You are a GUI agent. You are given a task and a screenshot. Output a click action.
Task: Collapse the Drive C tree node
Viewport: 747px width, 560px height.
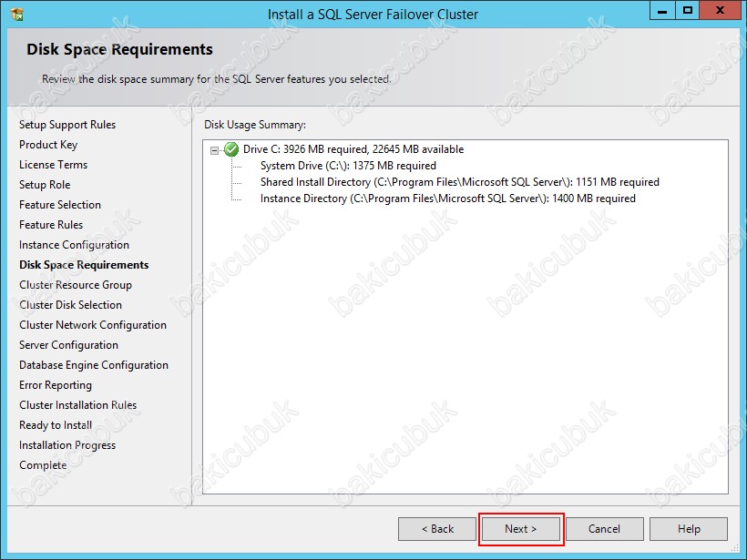point(214,150)
